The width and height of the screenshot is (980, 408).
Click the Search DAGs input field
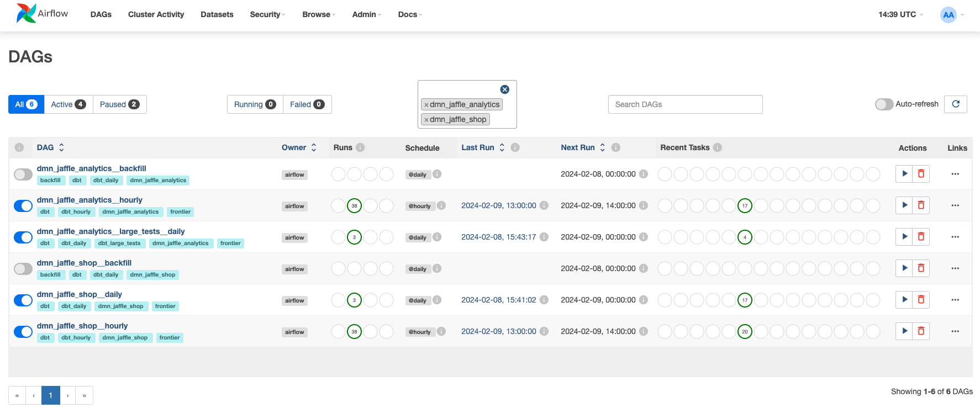tap(685, 104)
